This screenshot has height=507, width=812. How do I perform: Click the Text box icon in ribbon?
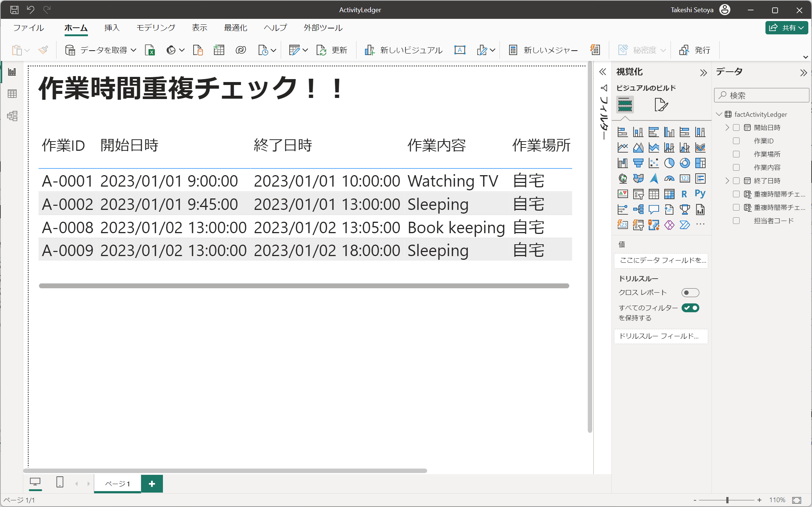pyautogui.click(x=460, y=50)
